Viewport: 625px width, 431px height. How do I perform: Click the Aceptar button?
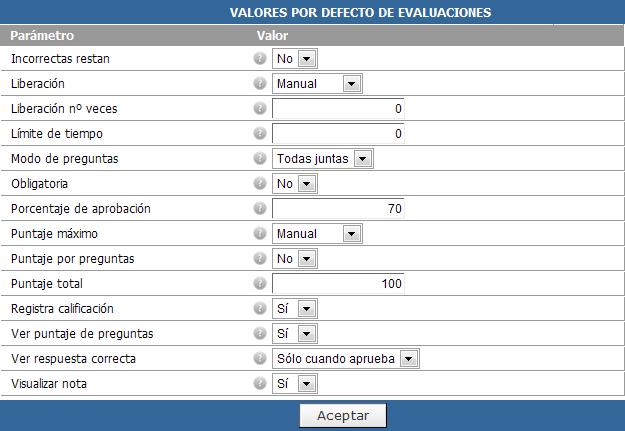343,415
